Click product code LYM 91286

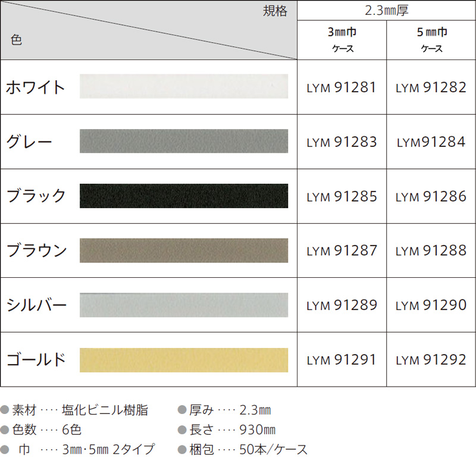431,197
